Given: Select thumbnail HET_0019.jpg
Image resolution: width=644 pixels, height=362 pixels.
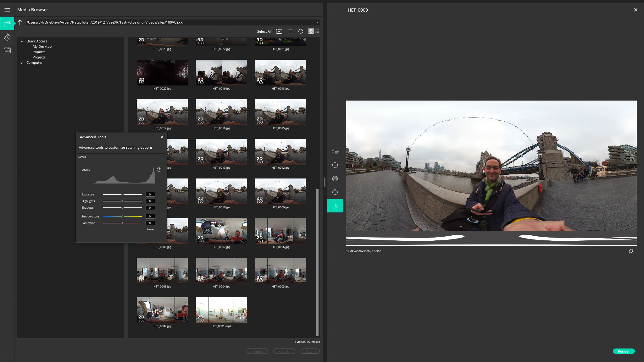Looking at the screenshot, I should [221, 73].
